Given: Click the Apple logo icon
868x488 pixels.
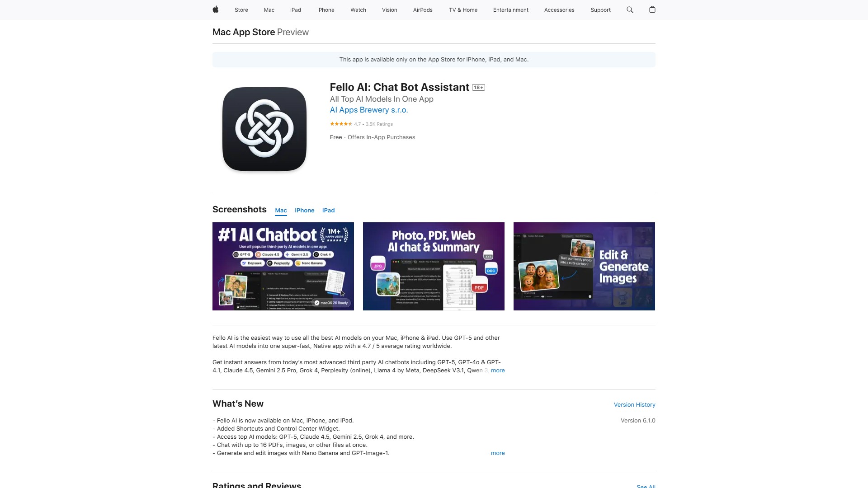Looking at the screenshot, I should (216, 9).
